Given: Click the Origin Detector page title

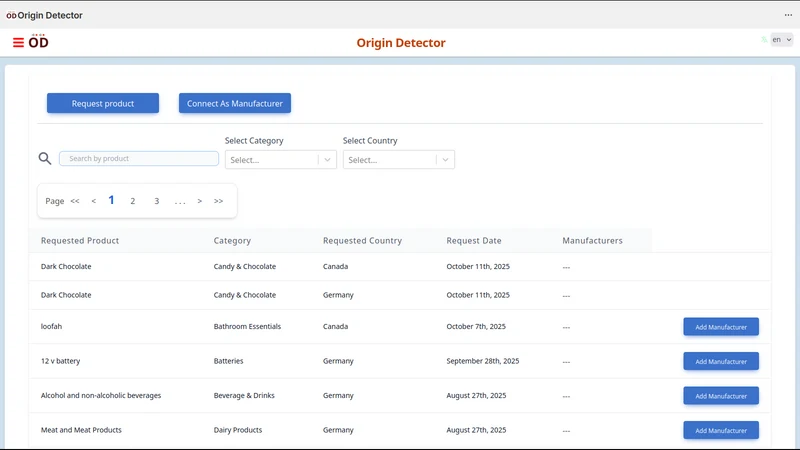Looking at the screenshot, I should coord(401,43).
